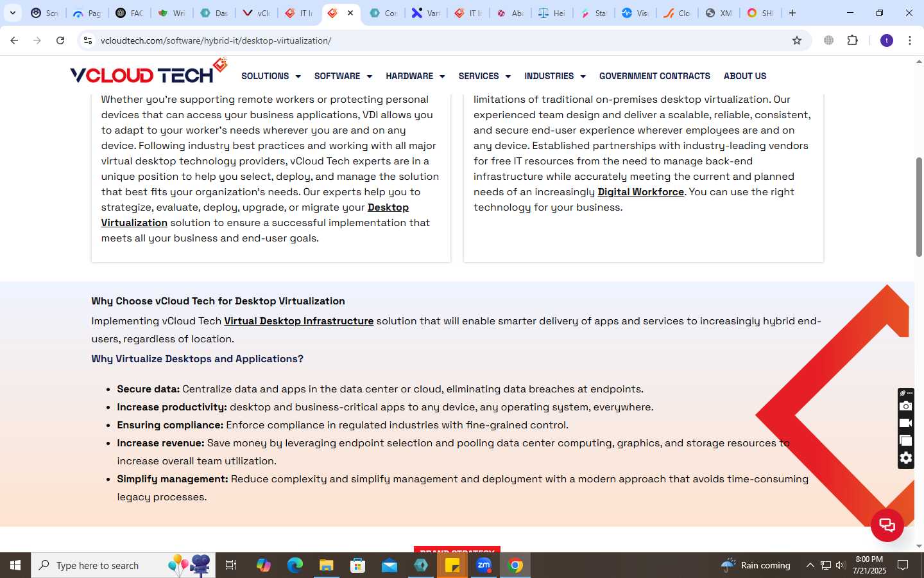Open the tab search dropdown arrow
Image resolution: width=924 pixels, height=578 pixels.
(x=12, y=13)
